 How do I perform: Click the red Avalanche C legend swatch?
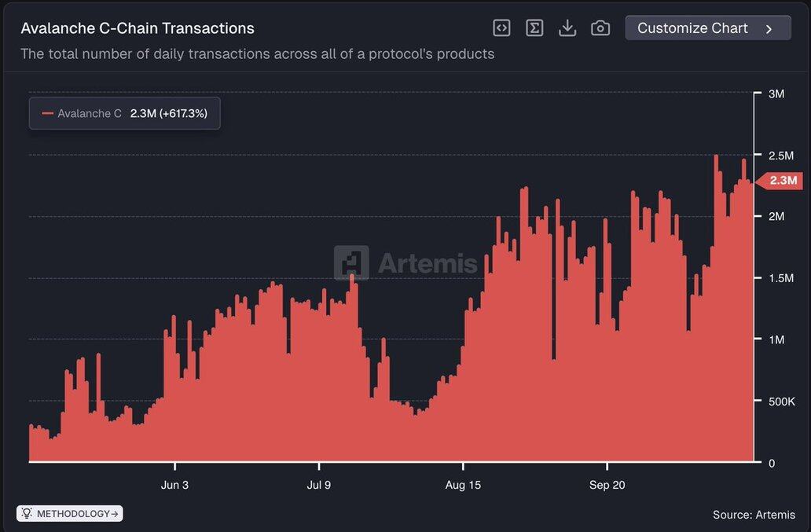pyautogui.click(x=47, y=113)
